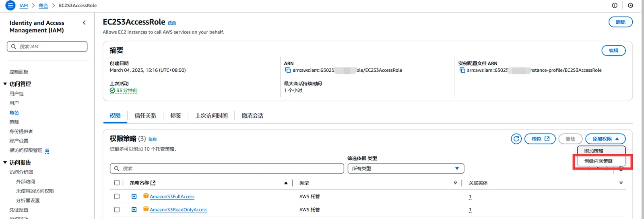Click the AmazonS3FullAccess policy cube icon
This screenshot has height=219, width=644.
point(146,196)
